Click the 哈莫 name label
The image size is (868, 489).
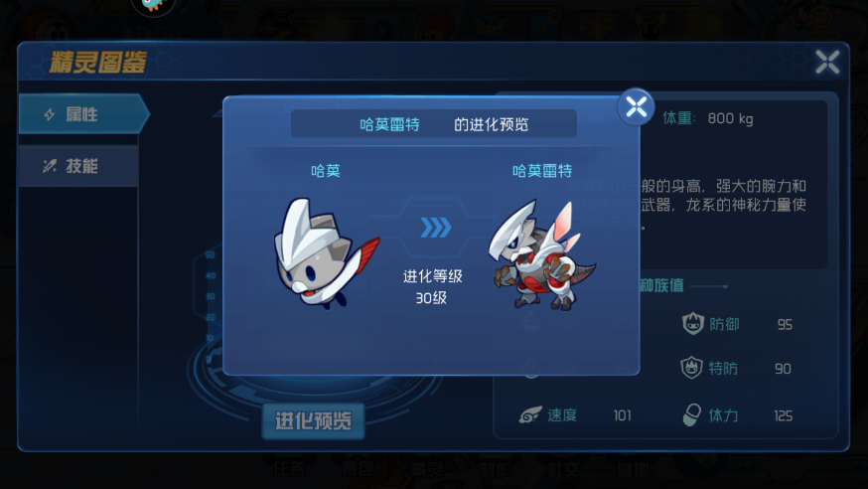click(x=326, y=171)
